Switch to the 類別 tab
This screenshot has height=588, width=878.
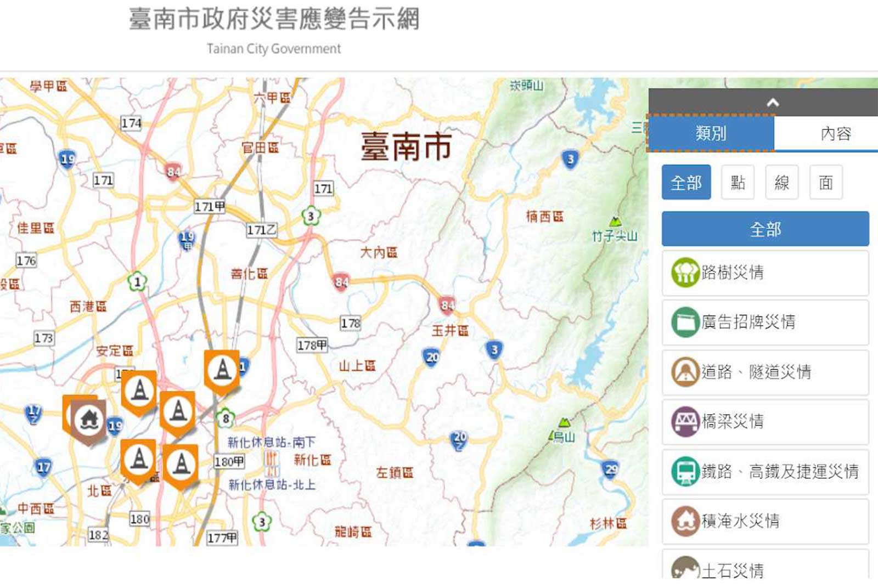711,133
